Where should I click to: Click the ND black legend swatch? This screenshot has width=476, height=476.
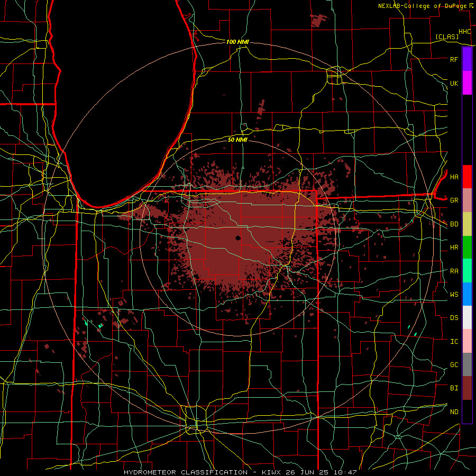pos(467,411)
